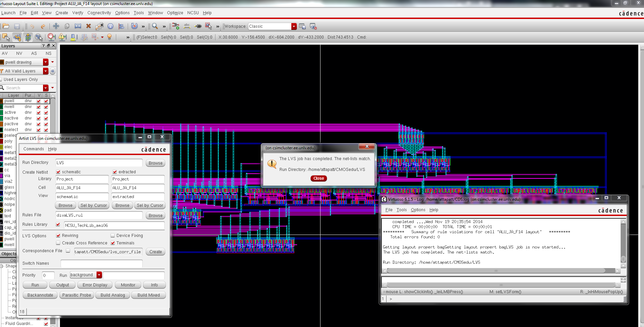
Task: Click the Save disk icon in toolbar
Action: [x=17, y=26]
